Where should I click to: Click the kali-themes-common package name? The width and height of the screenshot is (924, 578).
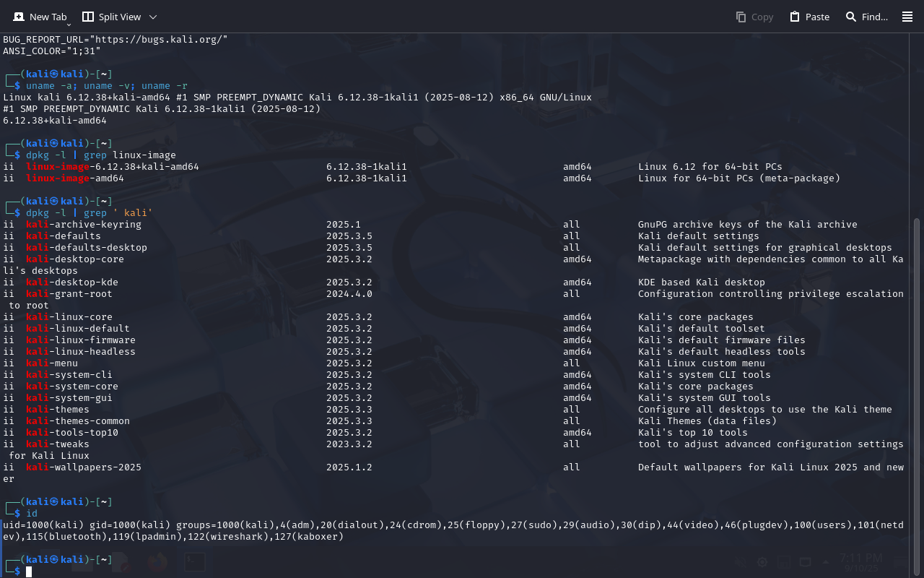[78, 421]
